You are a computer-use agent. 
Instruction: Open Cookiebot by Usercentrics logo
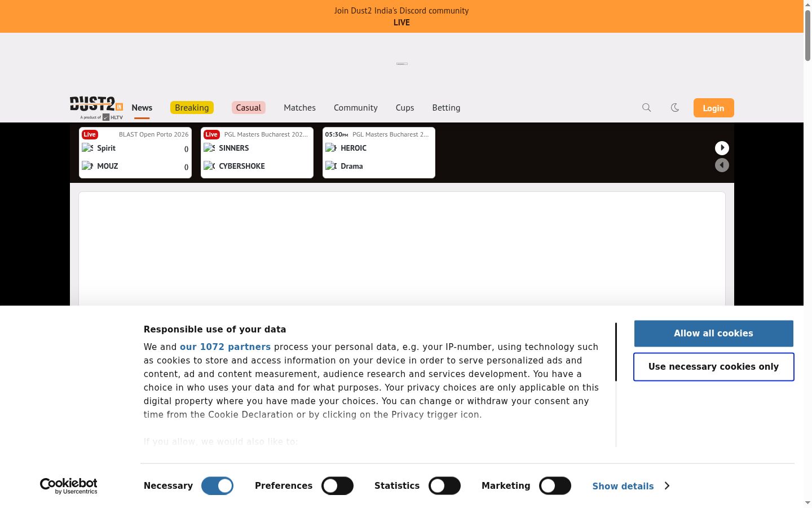69,486
